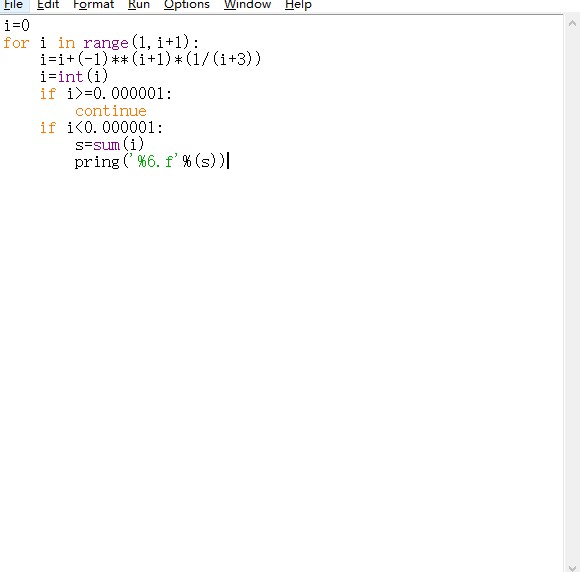Open the Format menu
The image size is (580, 572).
(x=93, y=5)
